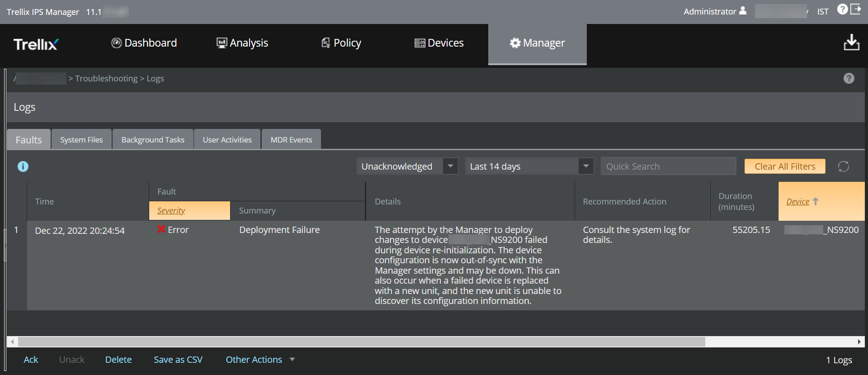This screenshot has height=375, width=868.
Task: Switch to the Faults tab
Action: tap(28, 139)
